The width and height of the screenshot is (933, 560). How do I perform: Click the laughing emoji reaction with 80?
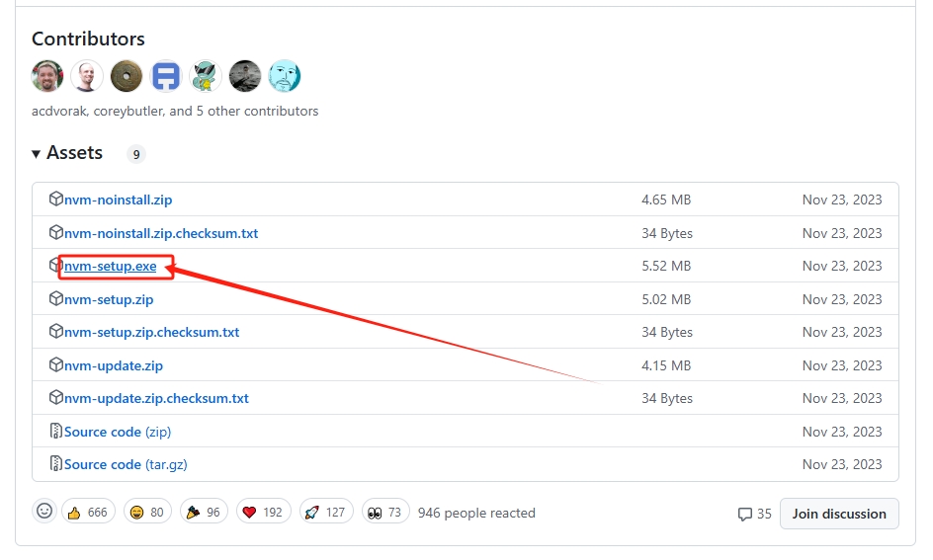click(x=146, y=513)
